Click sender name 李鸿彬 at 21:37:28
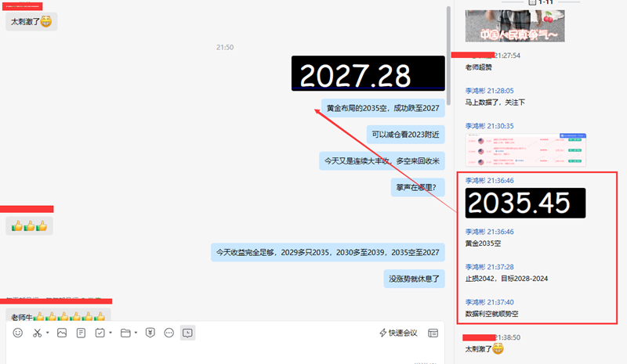The height and width of the screenshot is (364, 627). 475,267
